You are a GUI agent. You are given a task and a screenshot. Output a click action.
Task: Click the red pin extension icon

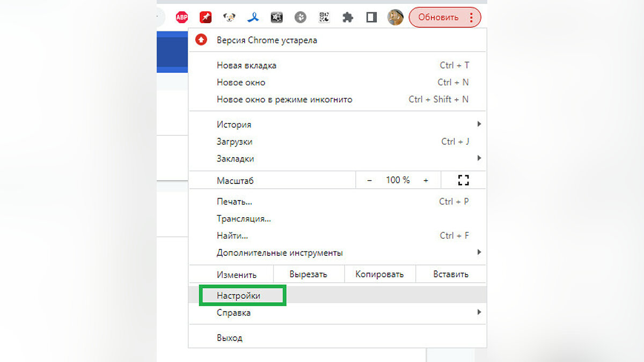206,17
